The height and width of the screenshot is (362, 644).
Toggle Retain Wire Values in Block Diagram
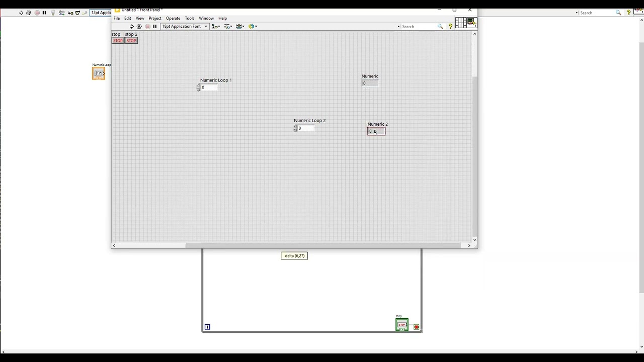point(61,13)
